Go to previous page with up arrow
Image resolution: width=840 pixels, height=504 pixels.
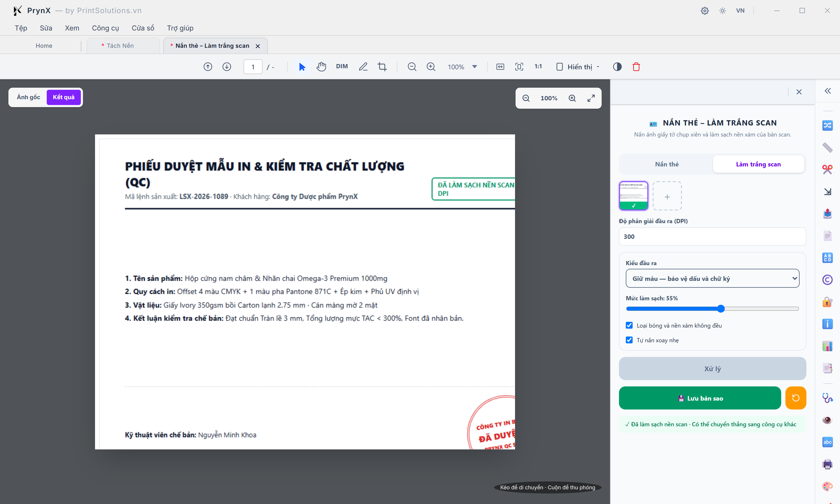[208, 67]
